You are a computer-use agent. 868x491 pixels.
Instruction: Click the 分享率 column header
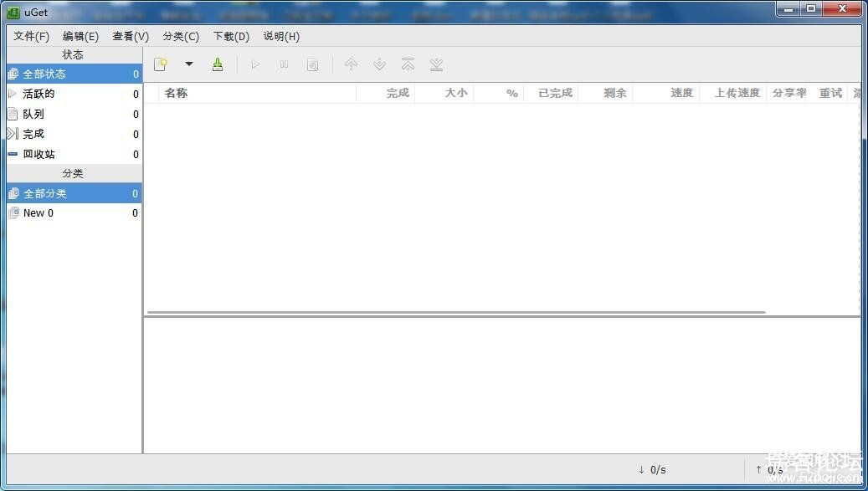pyautogui.click(x=786, y=93)
